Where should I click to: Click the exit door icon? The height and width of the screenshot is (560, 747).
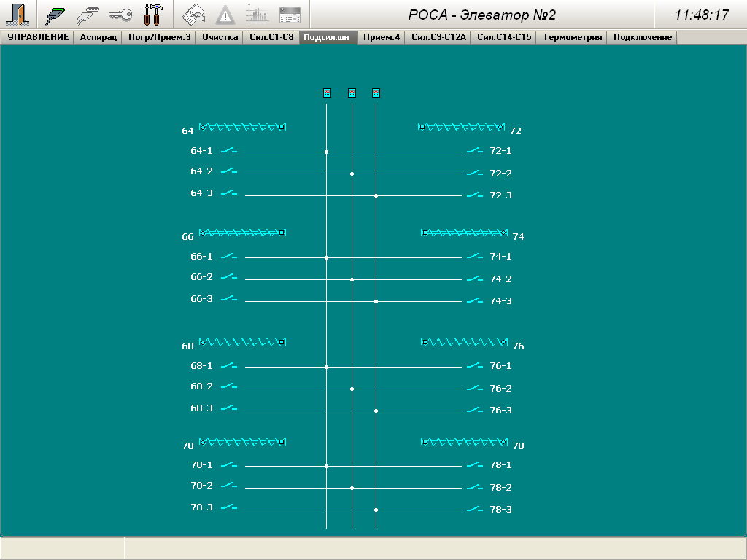click(x=16, y=15)
